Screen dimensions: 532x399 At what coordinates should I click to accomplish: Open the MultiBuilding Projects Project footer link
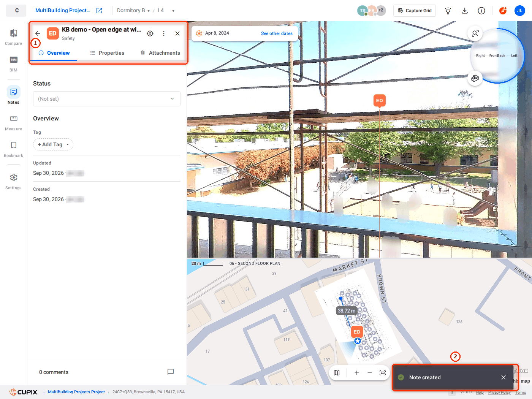76,392
